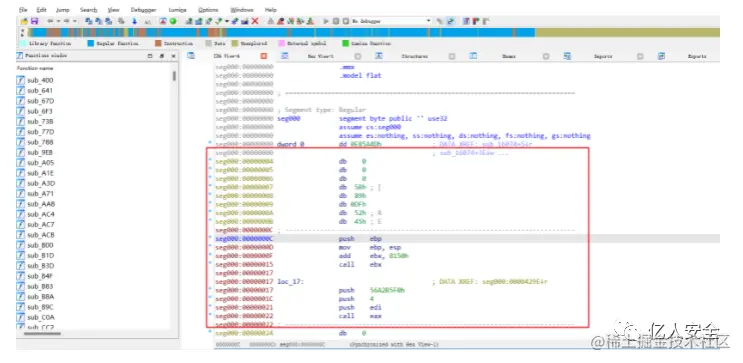The height and width of the screenshot is (363, 743).
Task: Click the Hex View-1 tab icon
Action: coord(285,56)
